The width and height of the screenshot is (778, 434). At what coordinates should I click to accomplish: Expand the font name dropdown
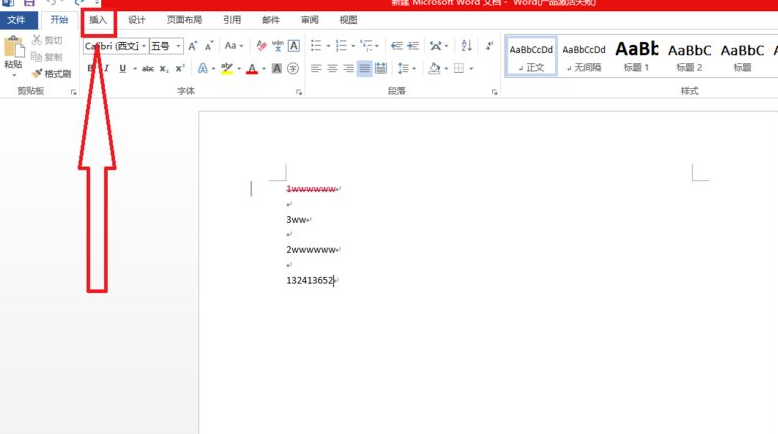tap(144, 46)
